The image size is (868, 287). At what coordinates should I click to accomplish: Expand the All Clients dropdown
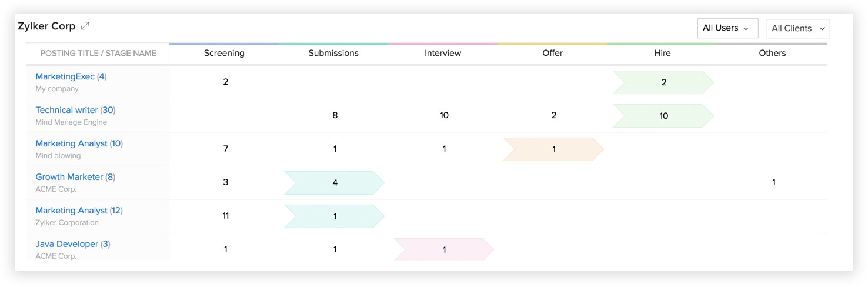tap(798, 28)
